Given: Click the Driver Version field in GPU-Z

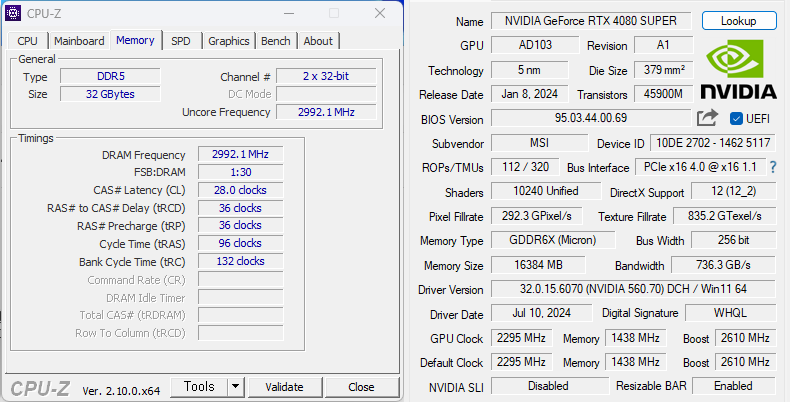Looking at the screenshot, I should [x=633, y=289].
